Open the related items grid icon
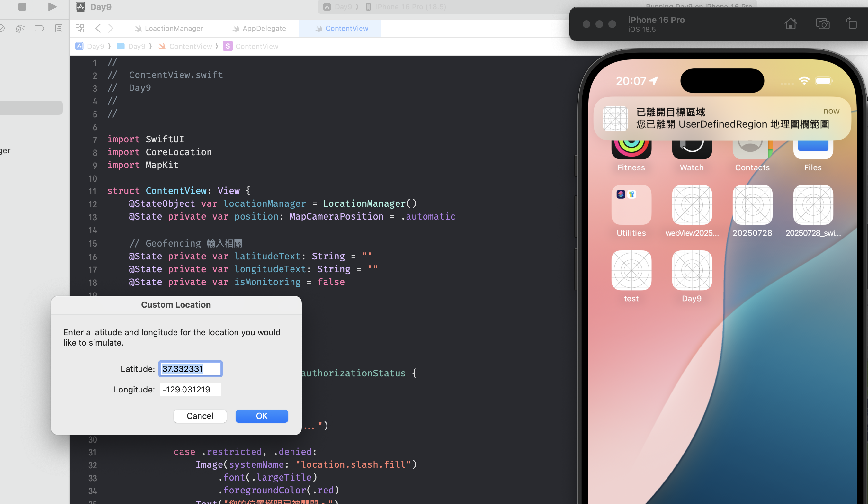Viewport: 868px width, 504px height. click(x=80, y=28)
